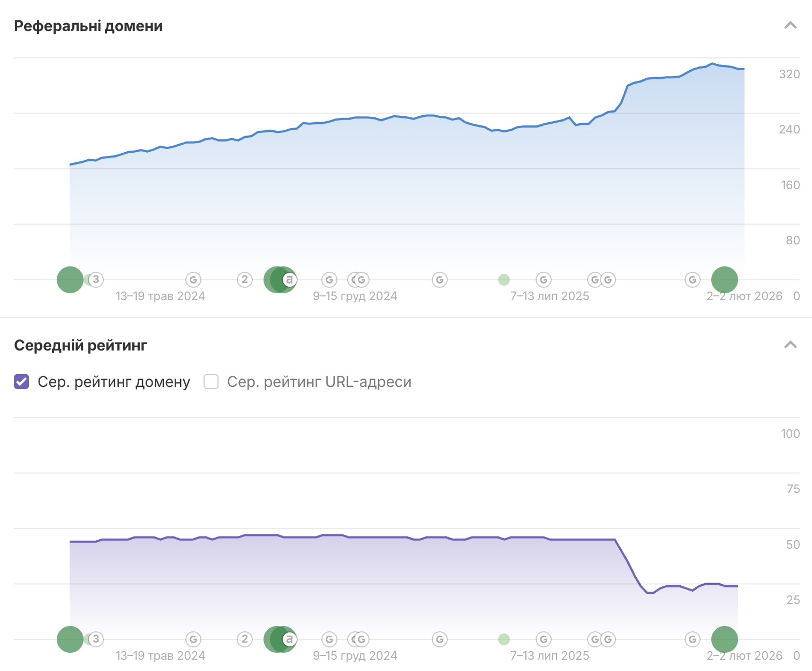Click rightmost large green circle in bottom chart

click(725, 639)
